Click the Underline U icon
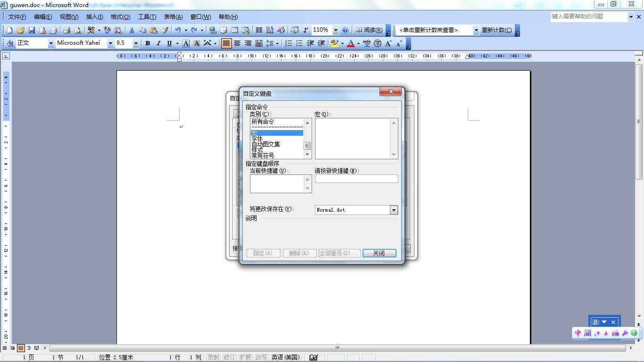The image size is (644, 362). 169,43
